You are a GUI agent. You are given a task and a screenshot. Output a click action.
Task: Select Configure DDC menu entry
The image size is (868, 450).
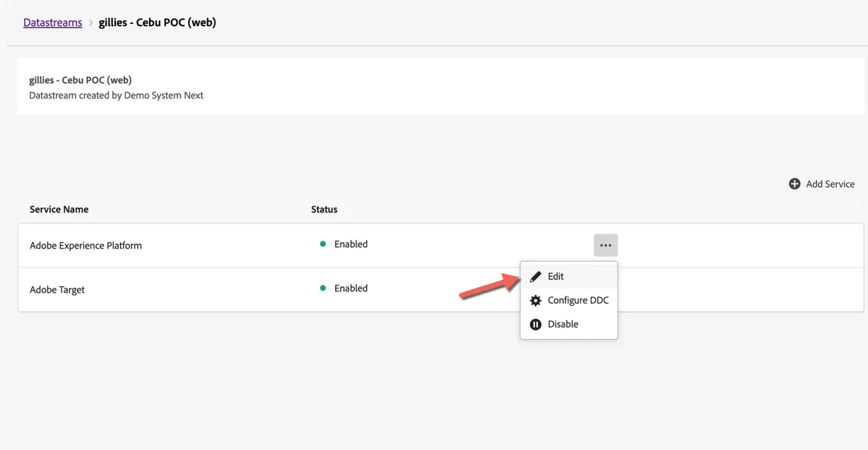568,301
